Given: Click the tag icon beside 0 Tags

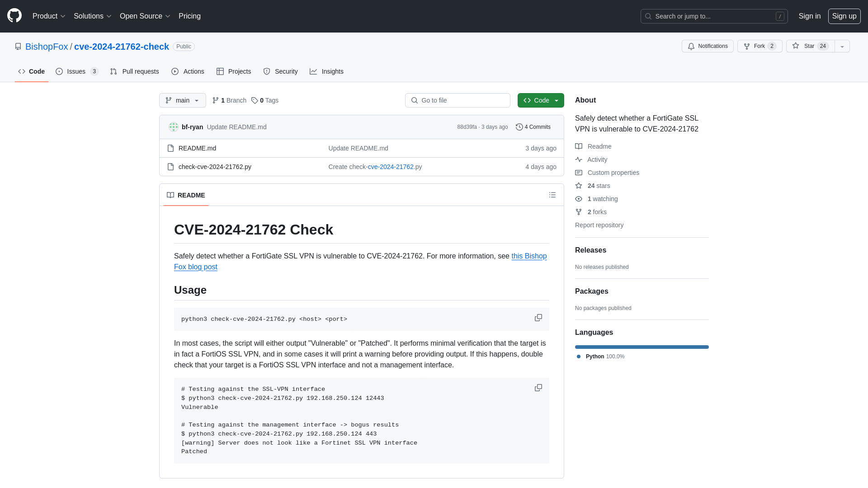Looking at the screenshot, I should click(255, 100).
